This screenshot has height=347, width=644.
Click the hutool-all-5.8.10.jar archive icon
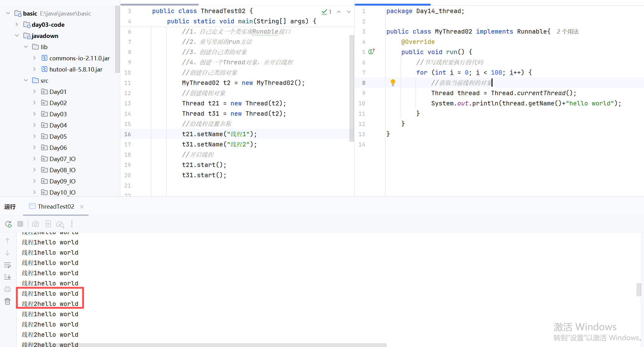point(44,69)
